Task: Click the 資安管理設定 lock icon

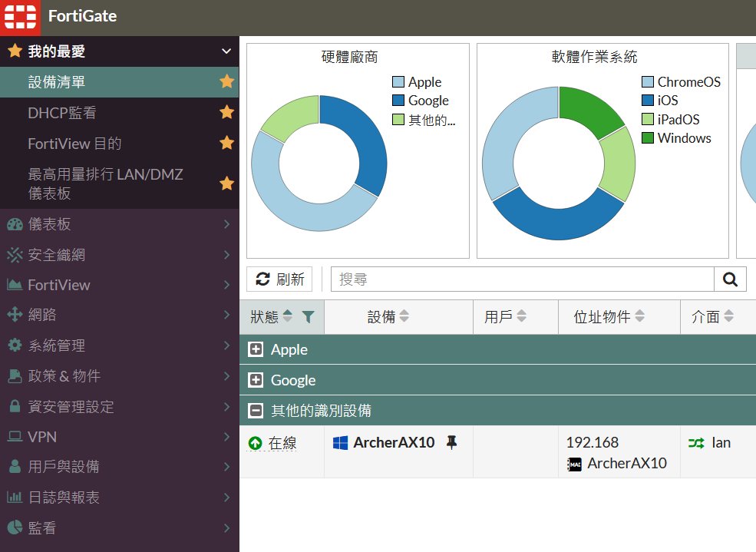Action: [x=15, y=406]
